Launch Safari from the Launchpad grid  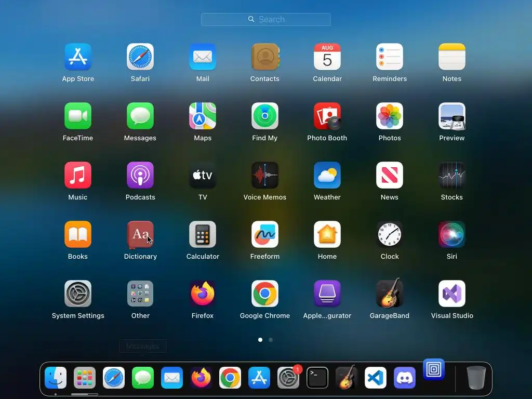[x=140, y=57]
